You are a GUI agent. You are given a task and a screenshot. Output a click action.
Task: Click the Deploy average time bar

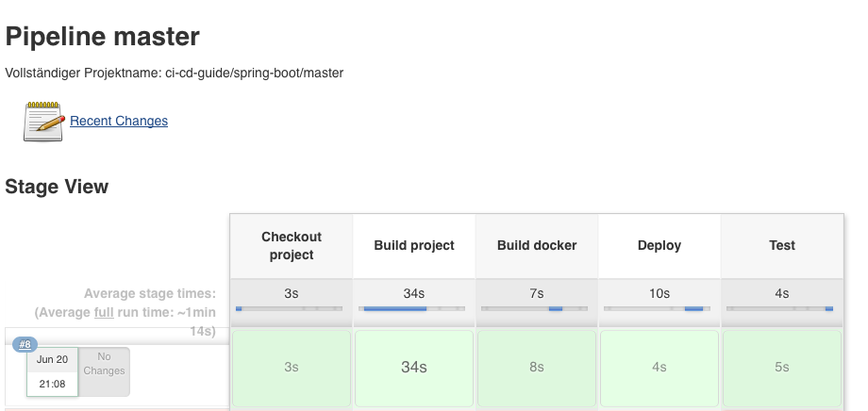(x=659, y=308)
